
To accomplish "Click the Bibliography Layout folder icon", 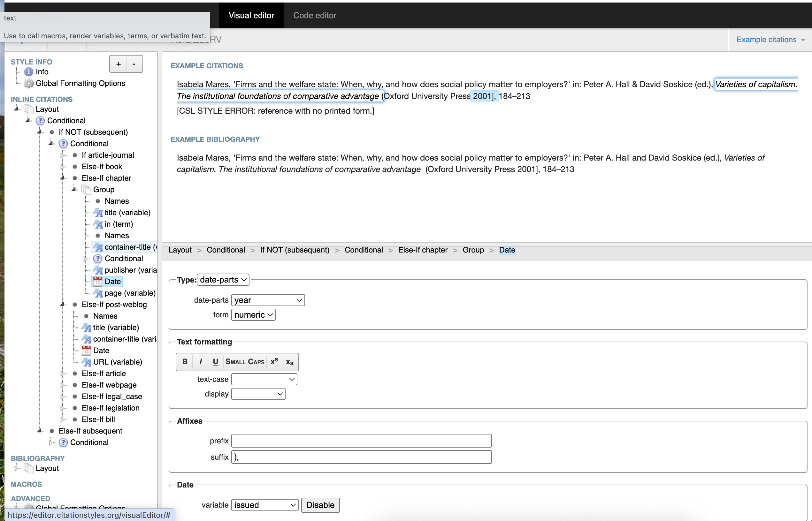I will [29, 468].
